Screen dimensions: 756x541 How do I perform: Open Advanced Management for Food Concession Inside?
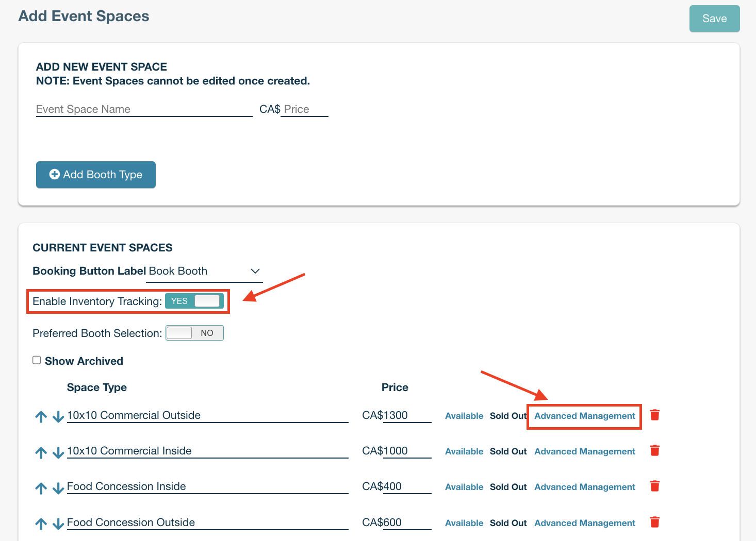tap(585, 487)
